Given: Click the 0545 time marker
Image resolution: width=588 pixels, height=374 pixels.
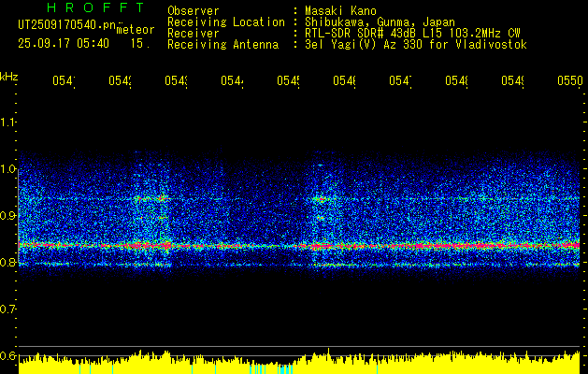Looking at the screenshot, I should coord(288,81).
